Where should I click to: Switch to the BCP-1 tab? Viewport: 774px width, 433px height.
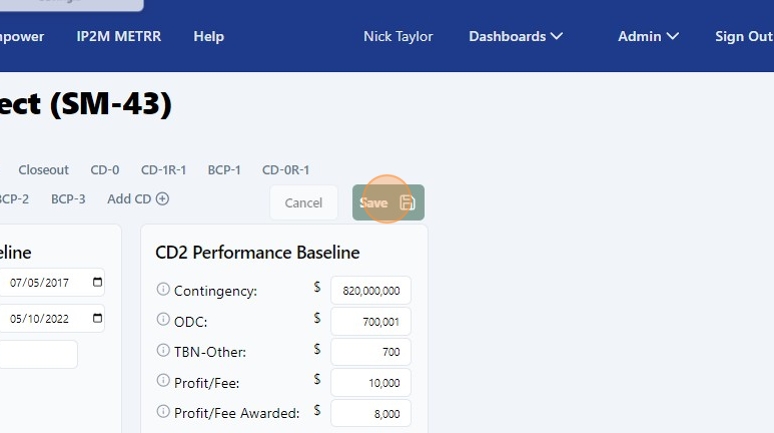224,170
